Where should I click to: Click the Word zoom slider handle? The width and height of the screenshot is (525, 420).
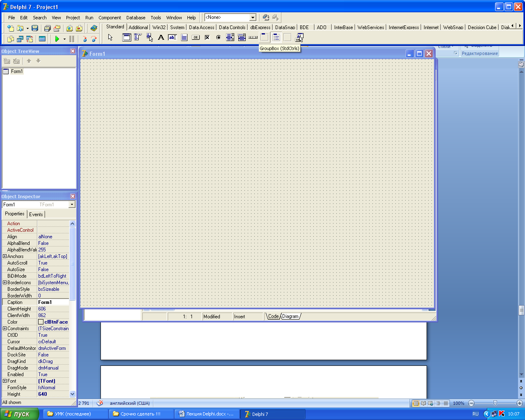tap(495, 403)
